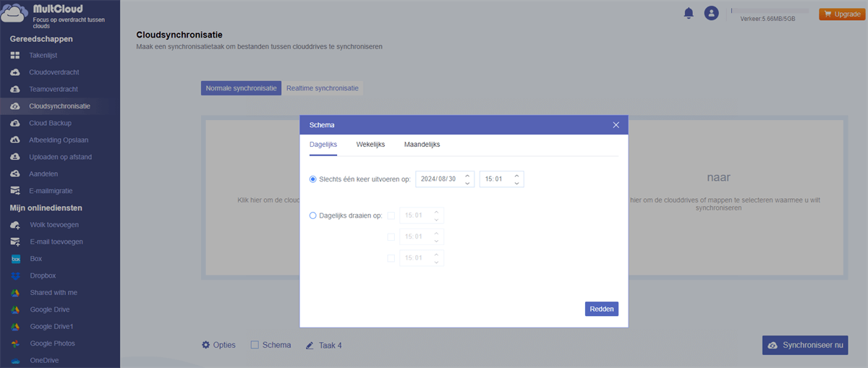Click the Schema text label at bottom
This screenshot has height=368, width=868.
pos(277,346)
